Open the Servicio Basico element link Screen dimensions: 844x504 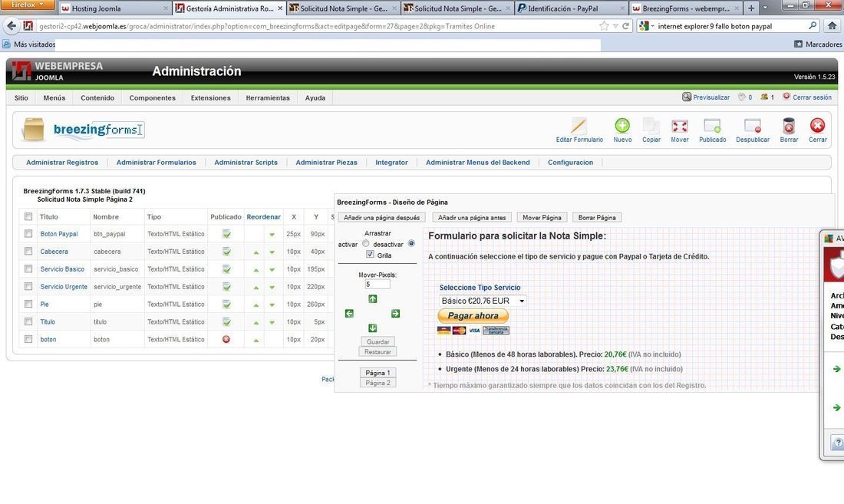point(62,269)
